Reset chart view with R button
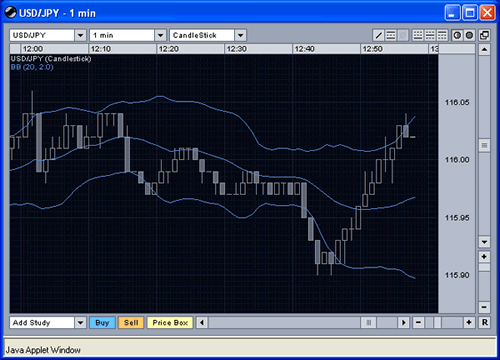 pos(484,322)
